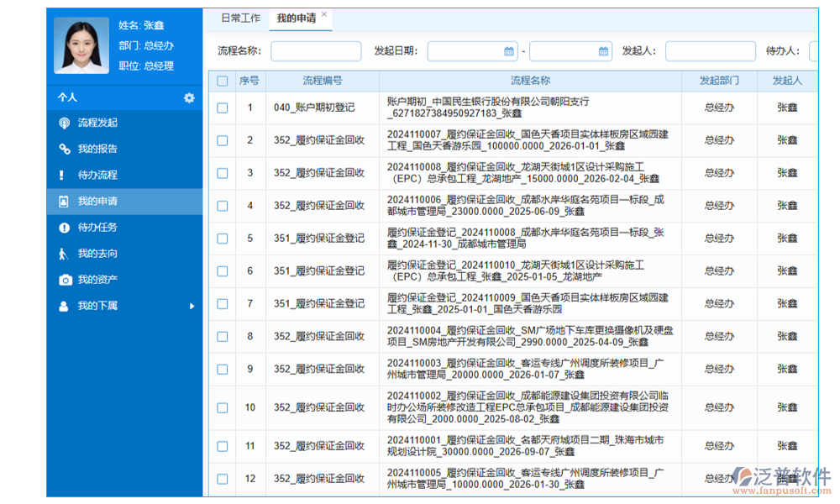The width and height of the screenshot is (840, 504).
Task: Click the 我的去向 walking person icon
Action: (x=63, y=254)
